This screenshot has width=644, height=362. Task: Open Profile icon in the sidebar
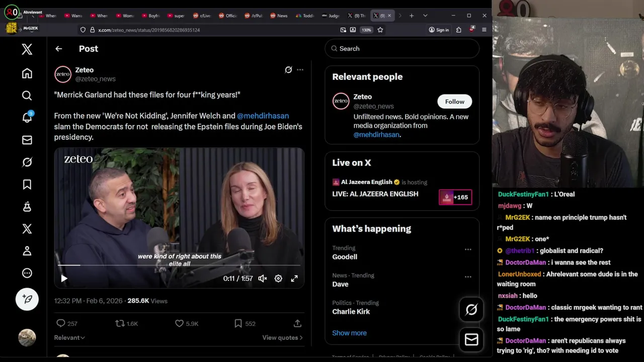point(27,251)
